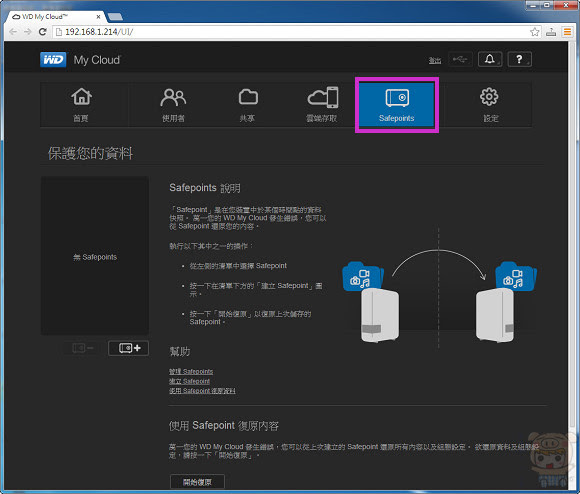
Task: Select the Safepoints tab
Action: coord(397,105)
